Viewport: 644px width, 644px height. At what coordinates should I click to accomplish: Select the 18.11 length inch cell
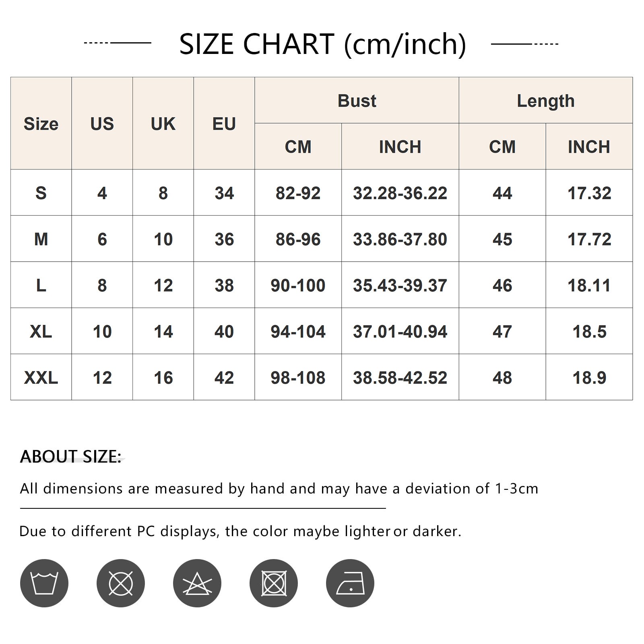click(589, 285)
